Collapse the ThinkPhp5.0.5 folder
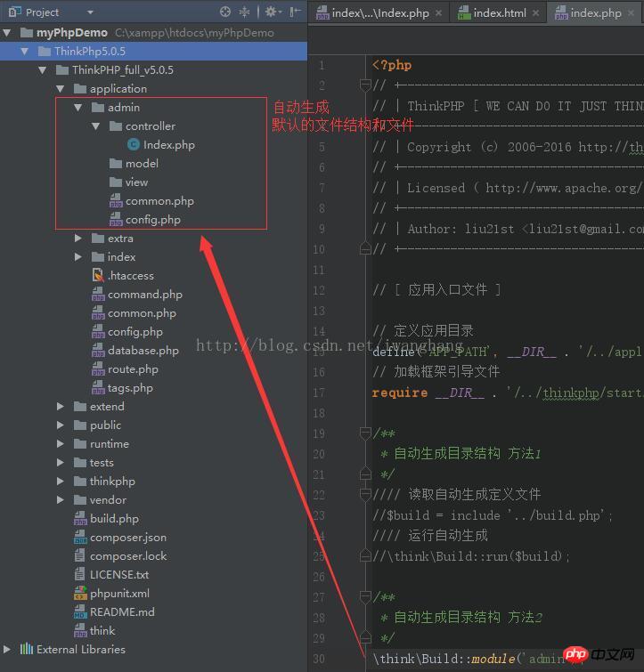644x672 pixels. click(x=24, y=52)
